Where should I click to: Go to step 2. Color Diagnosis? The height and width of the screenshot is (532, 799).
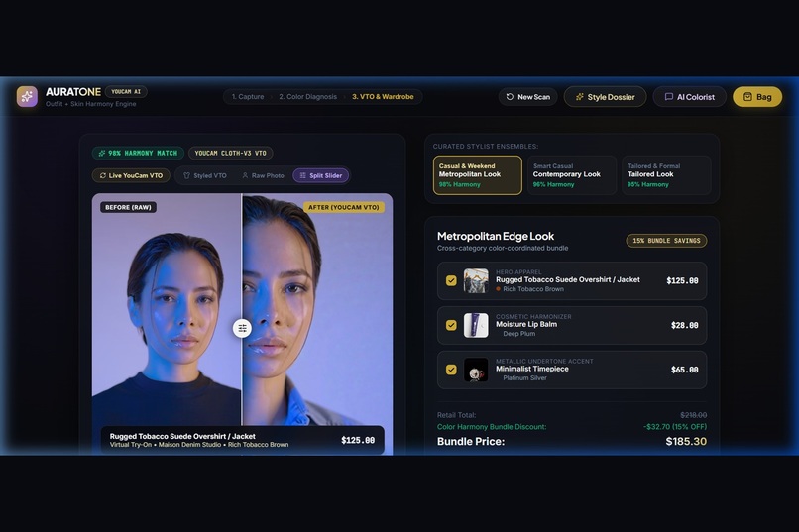click(307, 97)
